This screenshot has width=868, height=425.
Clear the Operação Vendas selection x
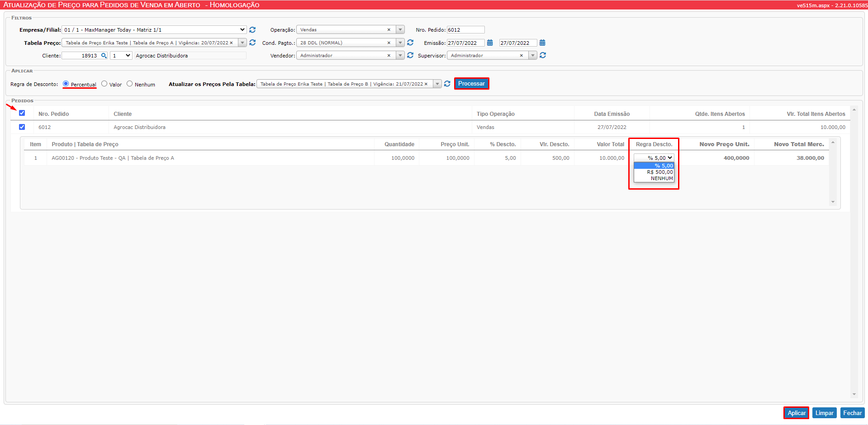389,30
